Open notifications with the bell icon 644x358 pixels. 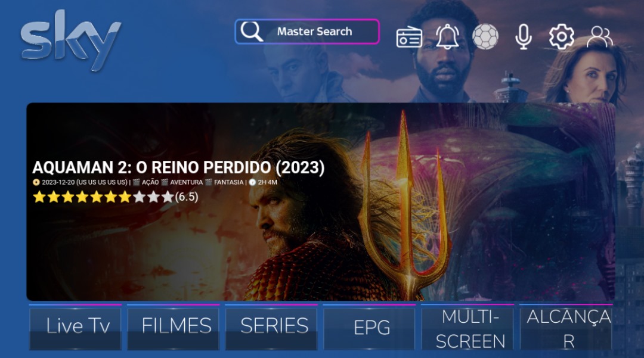[447, 37]
